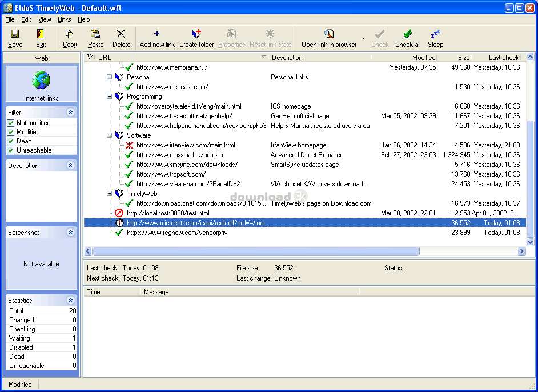Select the http://www.viaarena.com/?PageID=2 link row
538x392 pixels.
pos(305,184)
